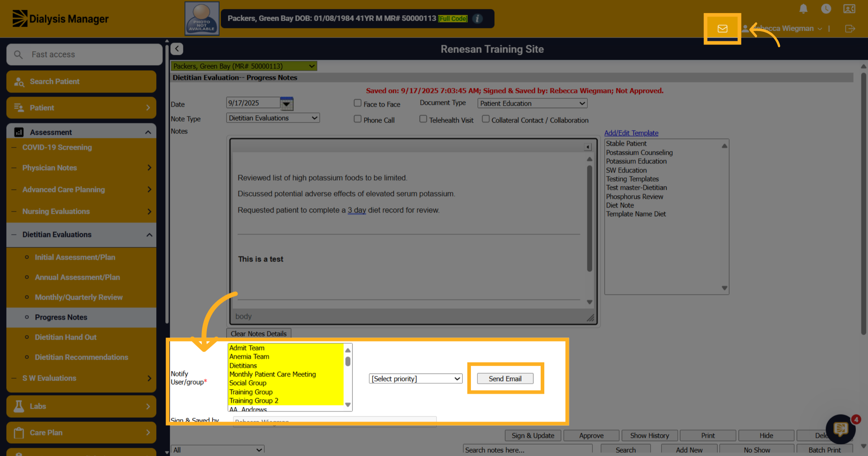
Task: Select Monthly/Quarterly Review menu item
Action: (78, 297)
